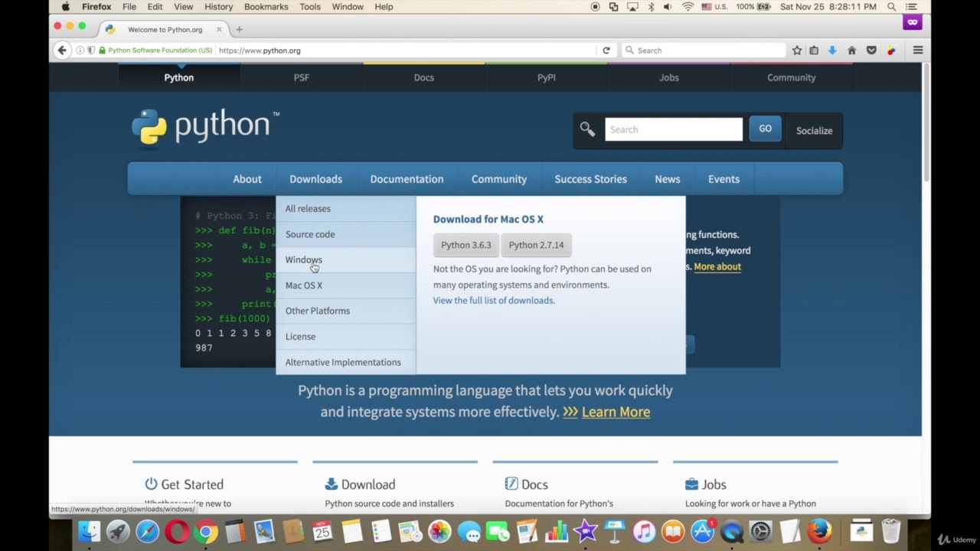
Task: Click the Firefox URL address bar
Action: click(x=406, y=51)
